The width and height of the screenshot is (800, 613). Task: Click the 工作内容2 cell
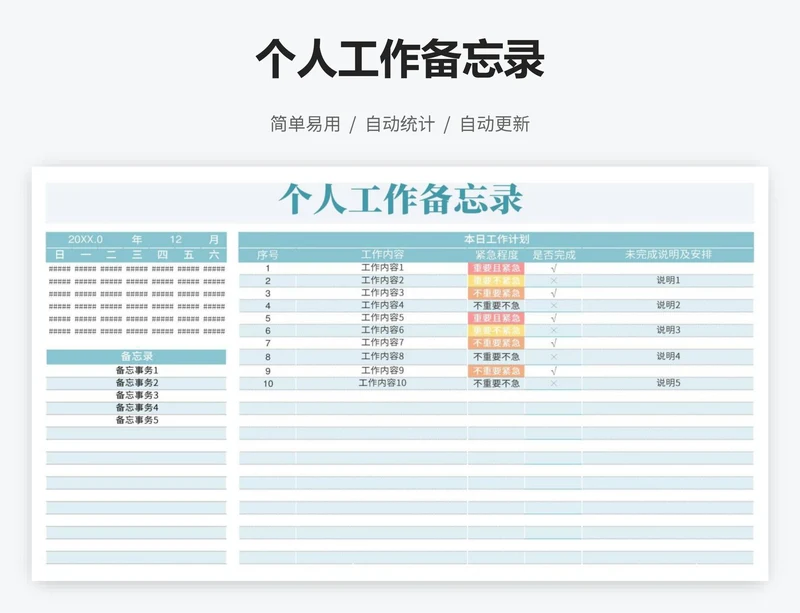coord(382,280)
